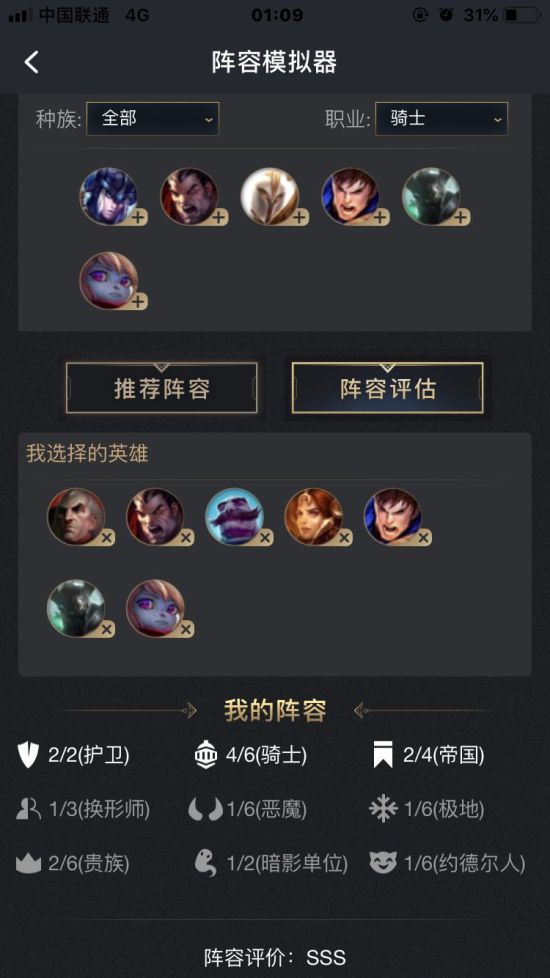Select the 4/6(骑士) synergy entry
This screenshot has height=978, width=550.
(x=251, y=755)
